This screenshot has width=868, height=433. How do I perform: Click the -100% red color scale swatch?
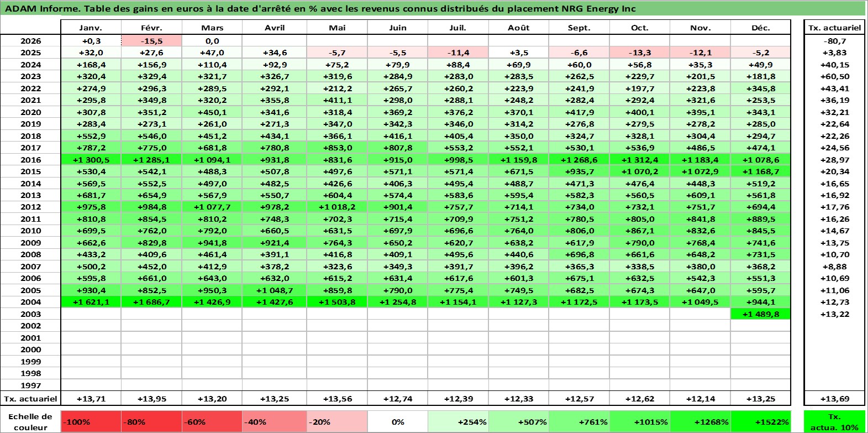[91, 421]
